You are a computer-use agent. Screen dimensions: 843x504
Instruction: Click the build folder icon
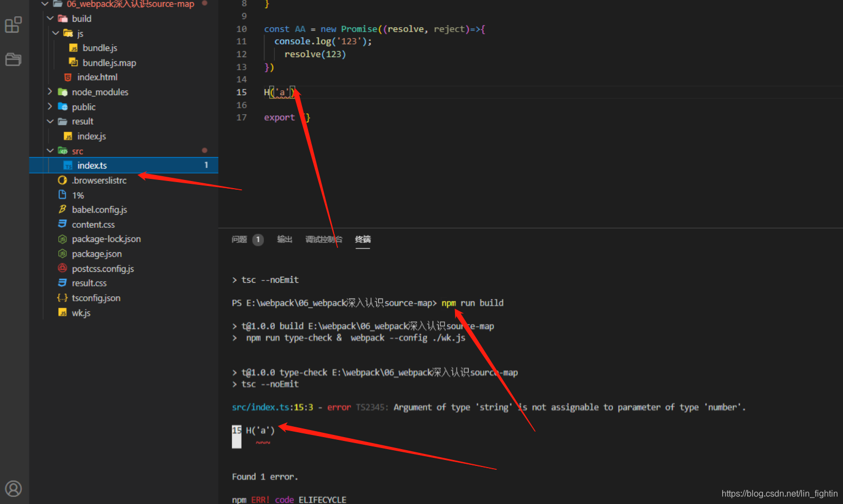tap(63, 18)
